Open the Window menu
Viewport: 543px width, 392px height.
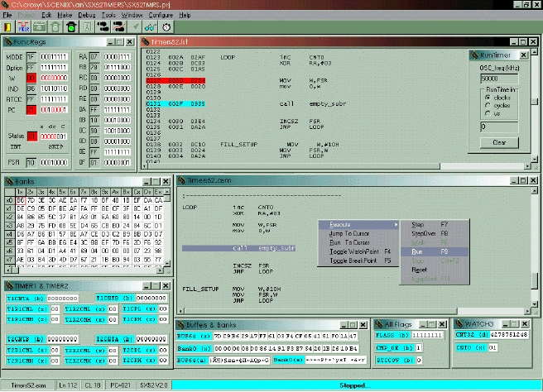pos(132,15)
